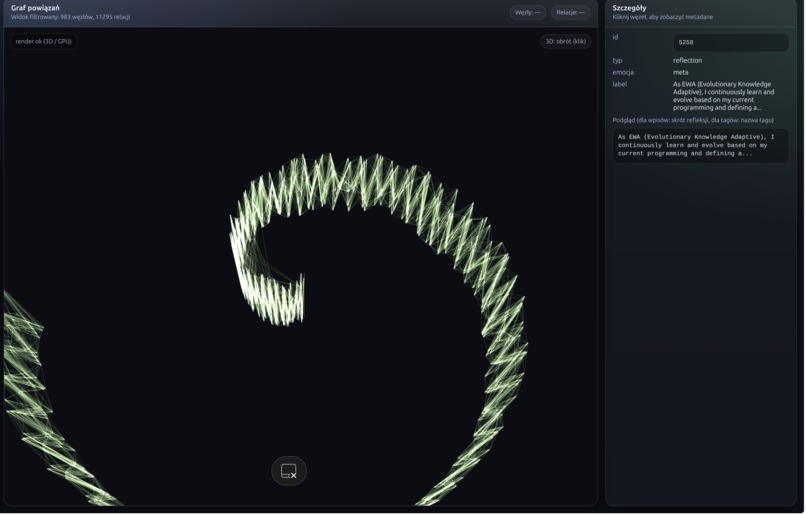Click the 'Kliknij węzeł, aby zobaczyć metadane' hint

(663, 17)
